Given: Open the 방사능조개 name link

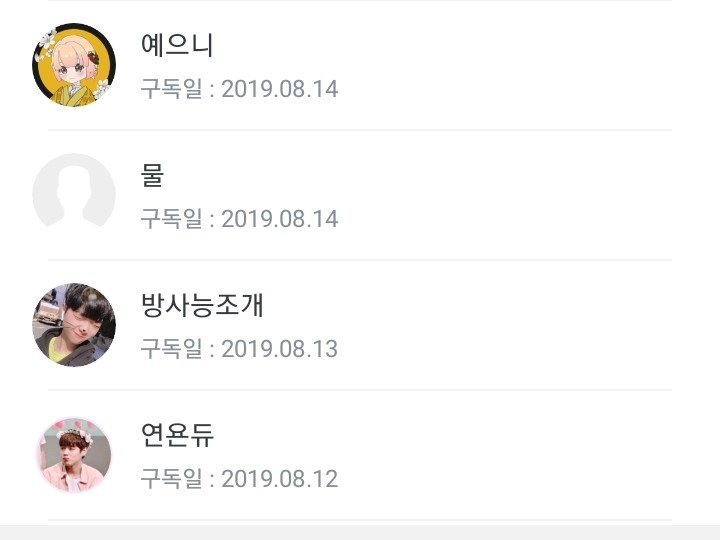Looking at the screenshot, I should [202, 305].
